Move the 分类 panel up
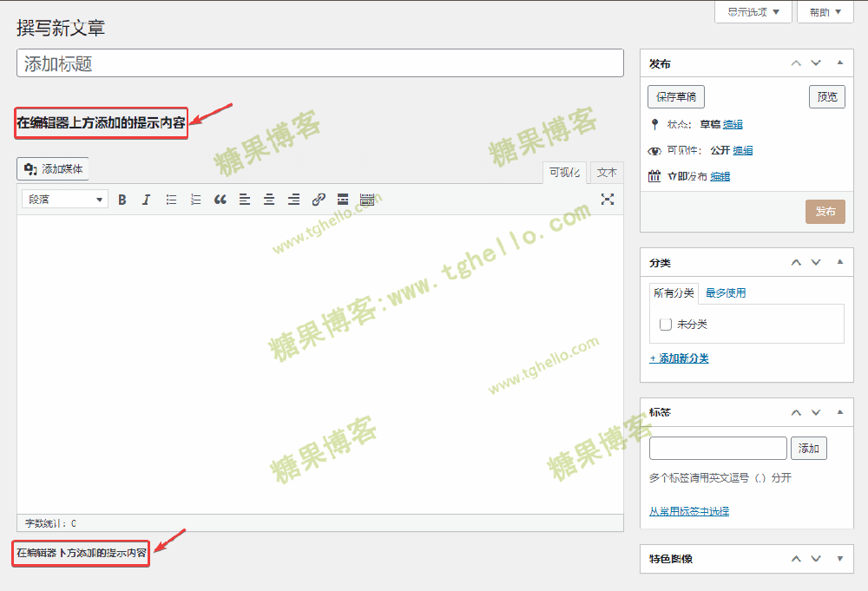 coord(796,262)
